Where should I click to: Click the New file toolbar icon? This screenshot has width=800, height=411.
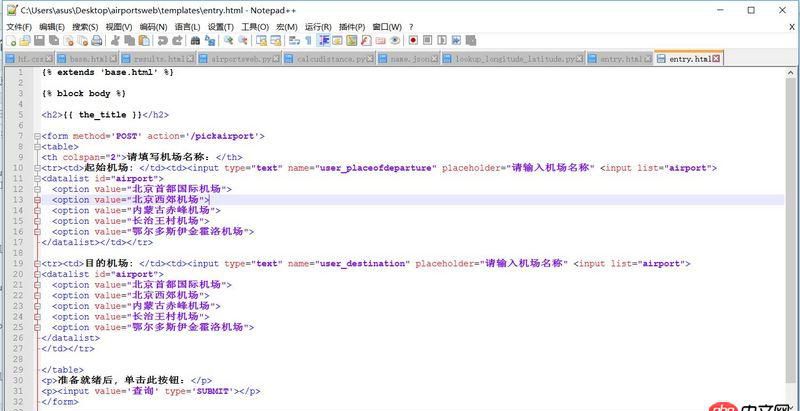tap(10, 41)
